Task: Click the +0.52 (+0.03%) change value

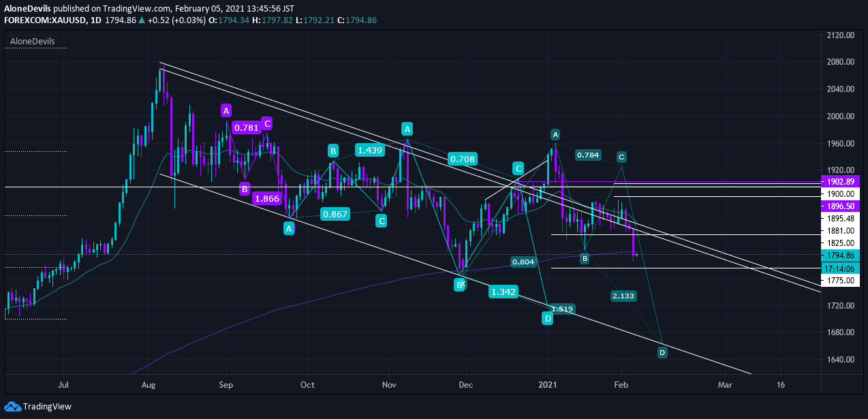Action: (x=176, y=20)
